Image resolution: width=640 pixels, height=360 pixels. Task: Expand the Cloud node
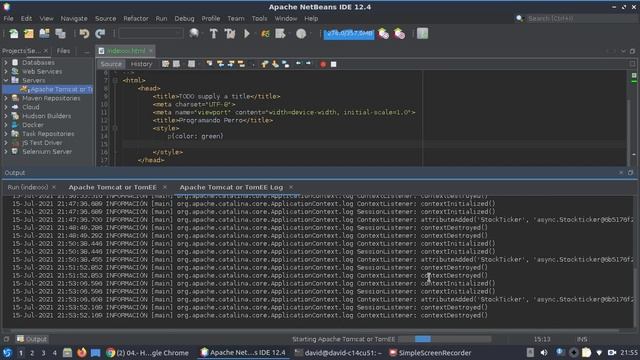6,107
